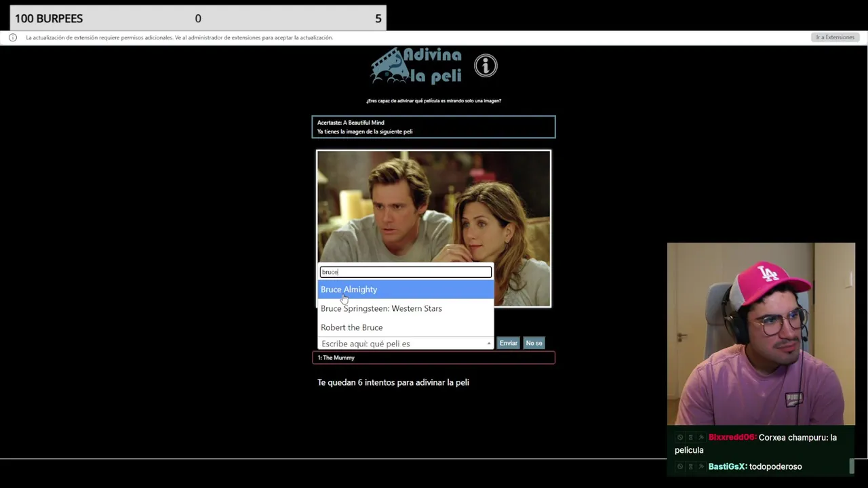Click the extension update notice text
Screen dimensions: 868x488
coord(179,38)
